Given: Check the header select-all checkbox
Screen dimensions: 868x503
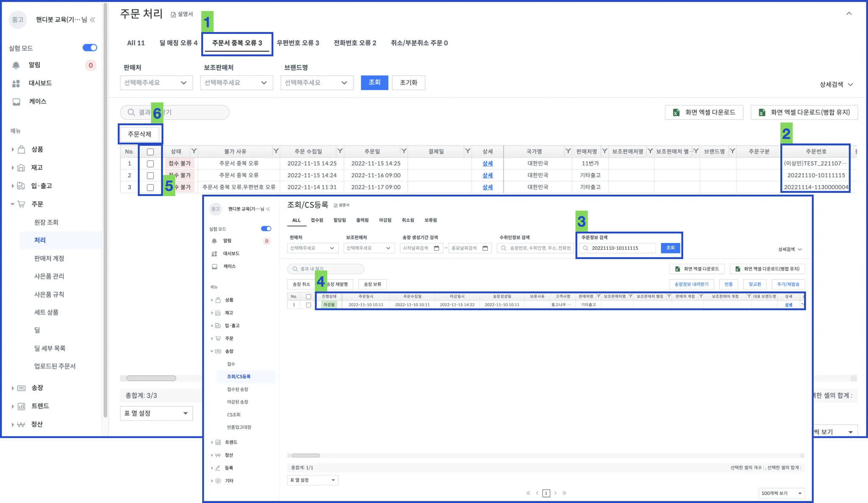Looking at the screenshot, I should [x=150, y=152].
